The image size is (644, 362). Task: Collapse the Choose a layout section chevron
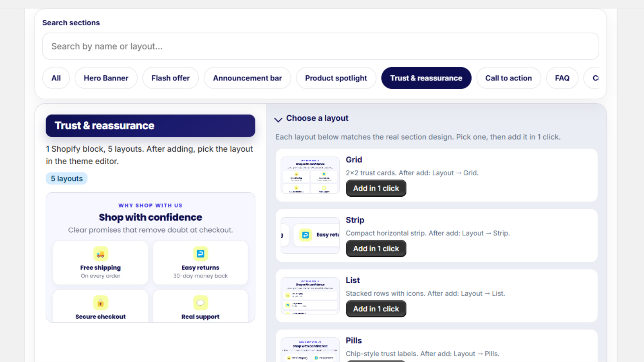click(x=278, y=119)
